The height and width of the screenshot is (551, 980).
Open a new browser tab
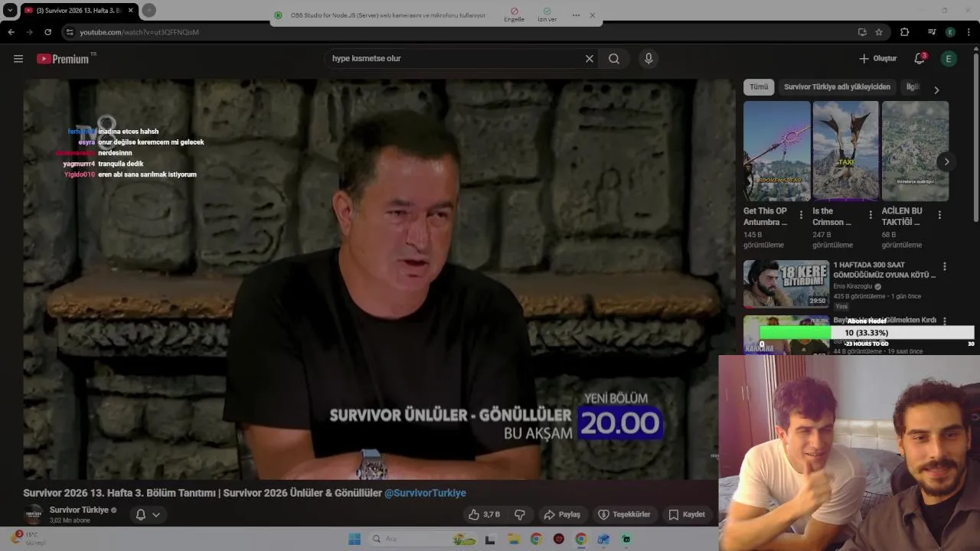click(x=149, y=10)
